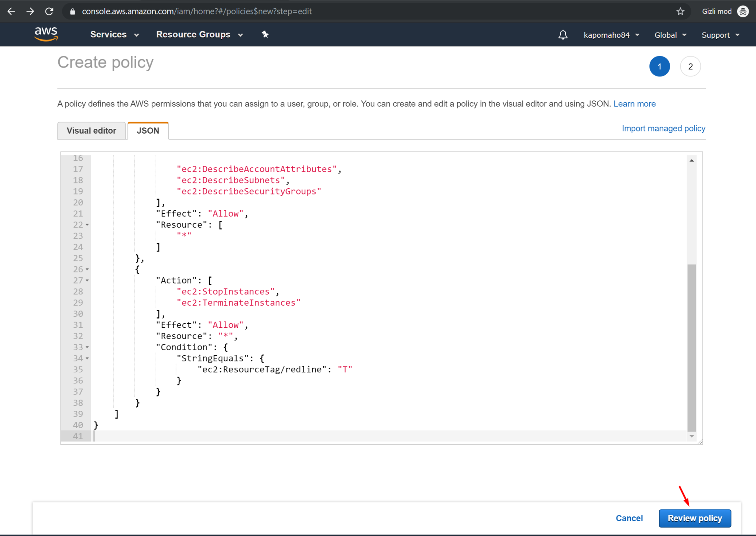The height and width of the screenshot is (536, 756).
Task: Click the pin shortcuts icon in navbar
Action: coord(265,34)
